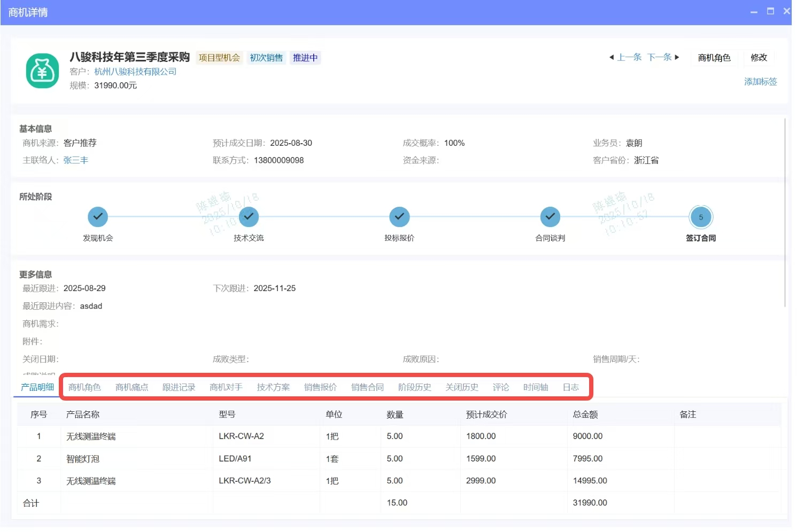
Task: Click the 发现机会 stage checkmark icon
Action: tap(97, 217)
